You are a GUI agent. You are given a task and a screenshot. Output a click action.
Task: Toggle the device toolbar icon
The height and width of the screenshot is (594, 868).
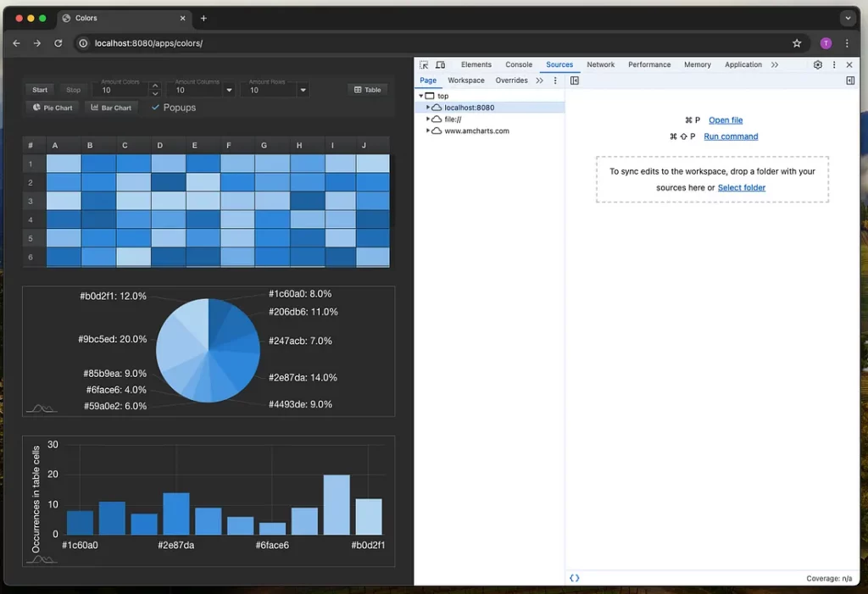tap(440, 64)
